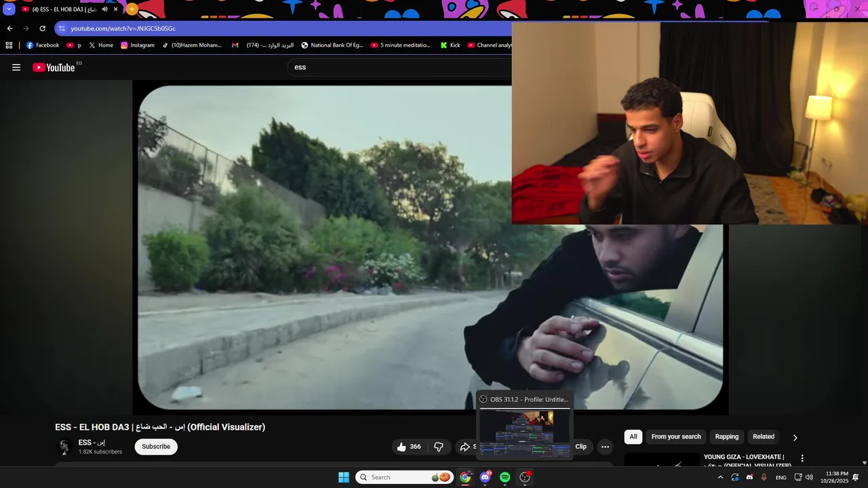This screenshot has width=868, height=488.
Task: Close the ESS - EL HOB DA3 tab
Action: point(116,9)
